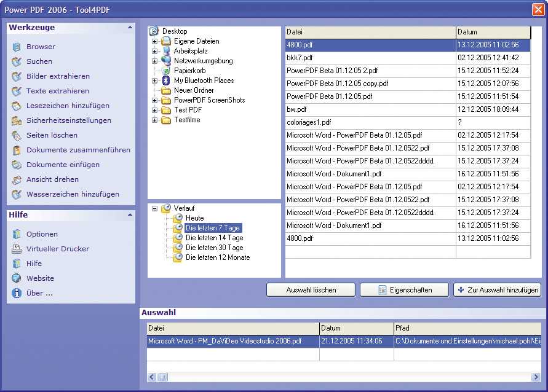Image resolution: width=548 pixels, height=392 pixels.
Task: Click the Ansicht drehen icon
Action: pyautogui.click(x=17, y=179)
